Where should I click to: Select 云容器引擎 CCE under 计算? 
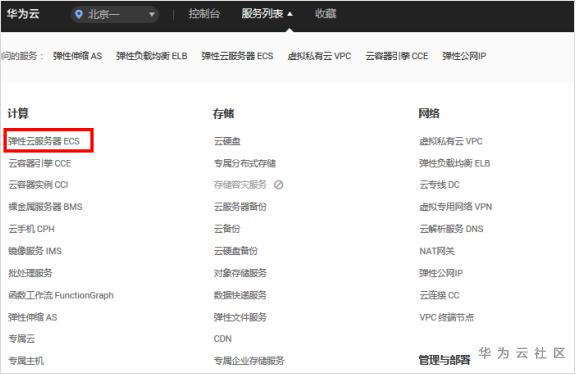(x=40, y=163)
